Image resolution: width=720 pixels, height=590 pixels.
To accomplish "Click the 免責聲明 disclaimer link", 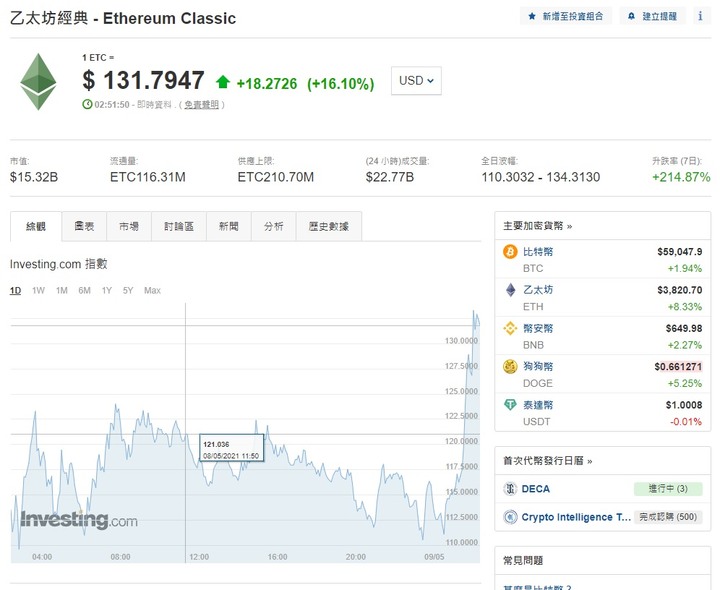I will 201,105.
